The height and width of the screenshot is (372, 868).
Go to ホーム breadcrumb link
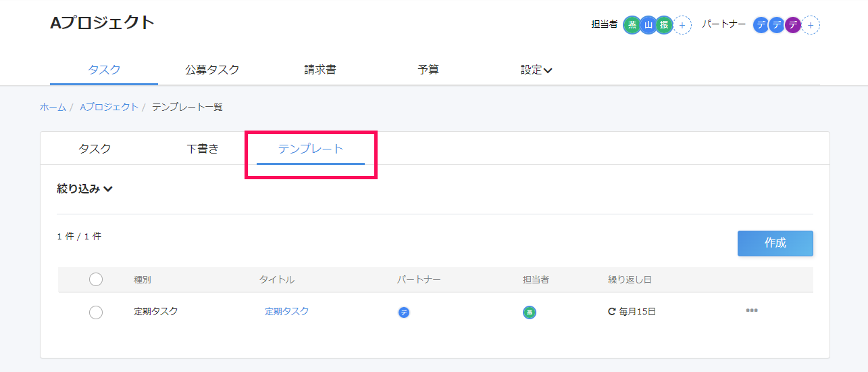(53, 107)
